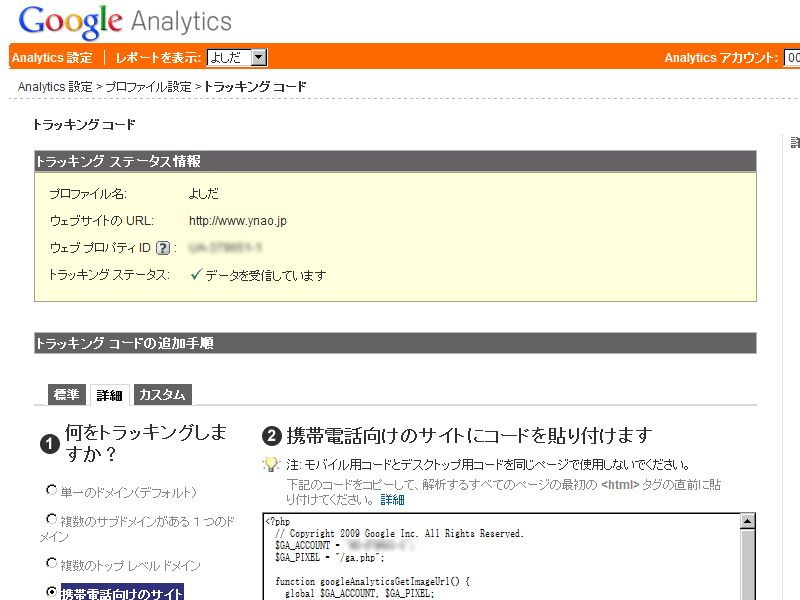
Task: Click the データを受信しています status text
Action: pos(265,276)
